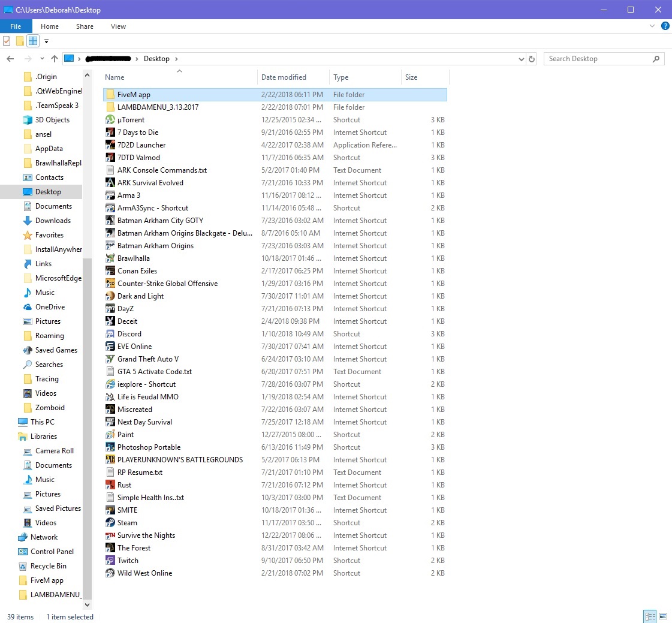Select the Twitch shortcut icon

pos(110,561)
